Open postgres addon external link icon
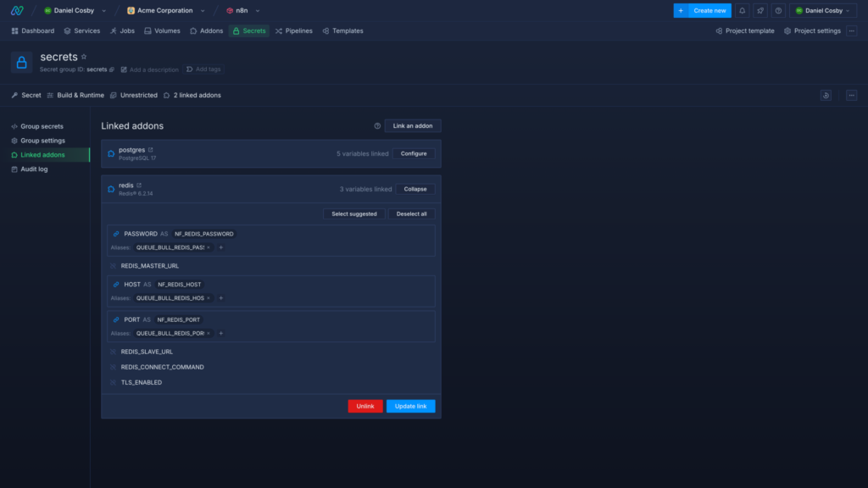This screenshot has height=488, width=868. pos(151,150)
